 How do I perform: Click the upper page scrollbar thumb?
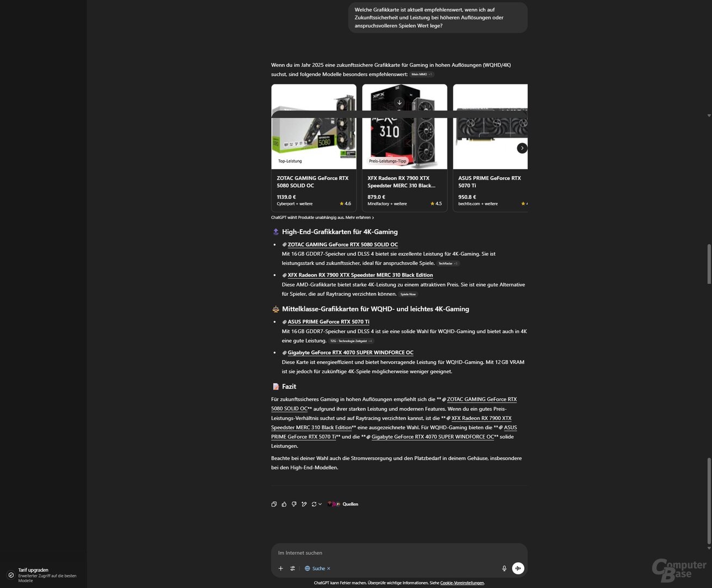click(709, 264)
